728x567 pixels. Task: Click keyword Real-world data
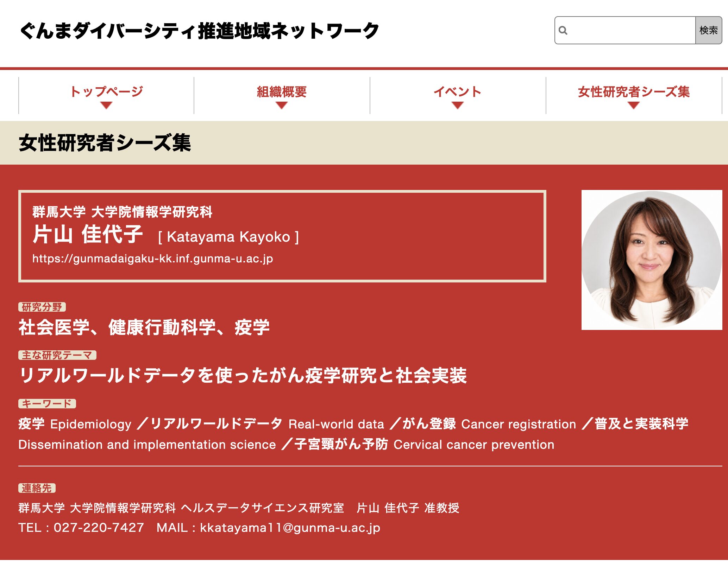[x=336, y=424]
